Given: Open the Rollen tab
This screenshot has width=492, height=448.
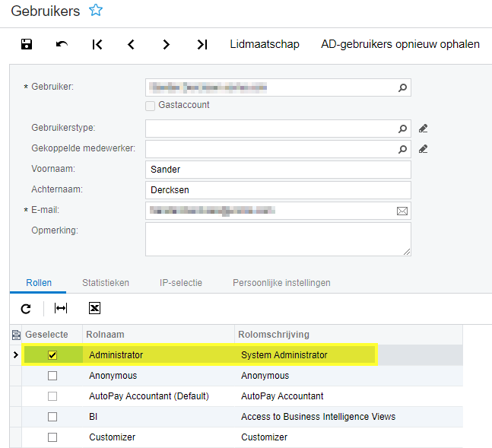Looking at the screenshot, I should point(39,283).
